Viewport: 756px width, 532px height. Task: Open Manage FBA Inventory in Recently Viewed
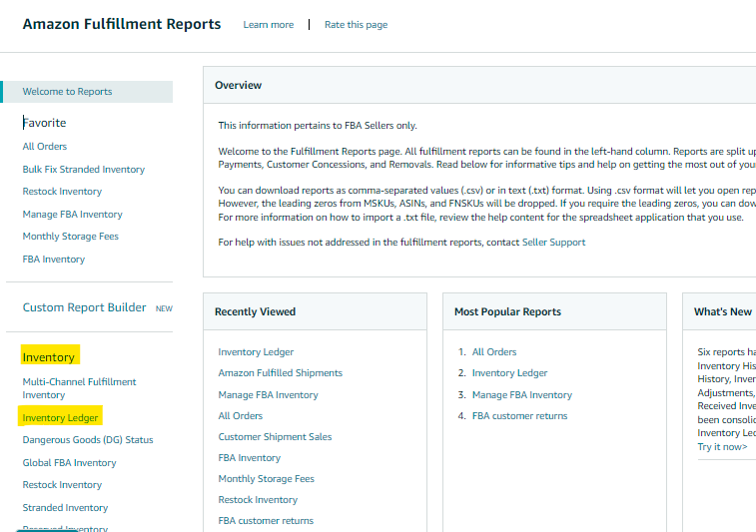point(268,395)
